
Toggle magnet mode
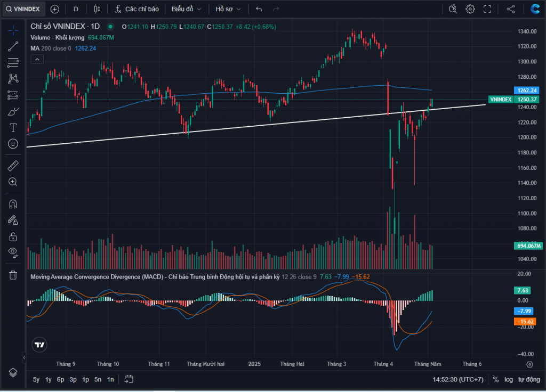13,204
